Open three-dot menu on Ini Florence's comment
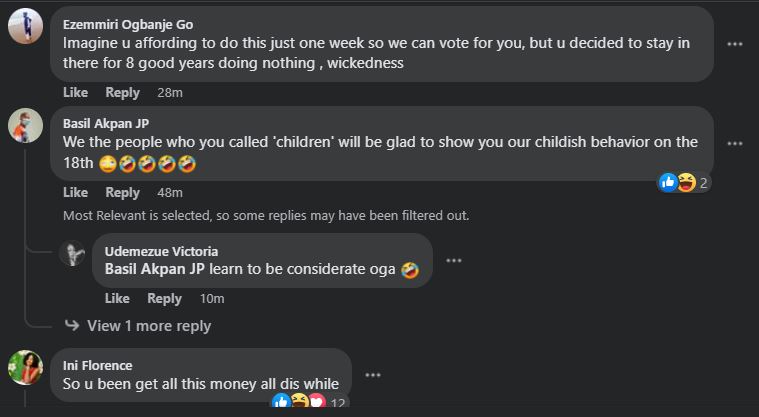Screen dimensions: 759x417 tap(373, 375)
